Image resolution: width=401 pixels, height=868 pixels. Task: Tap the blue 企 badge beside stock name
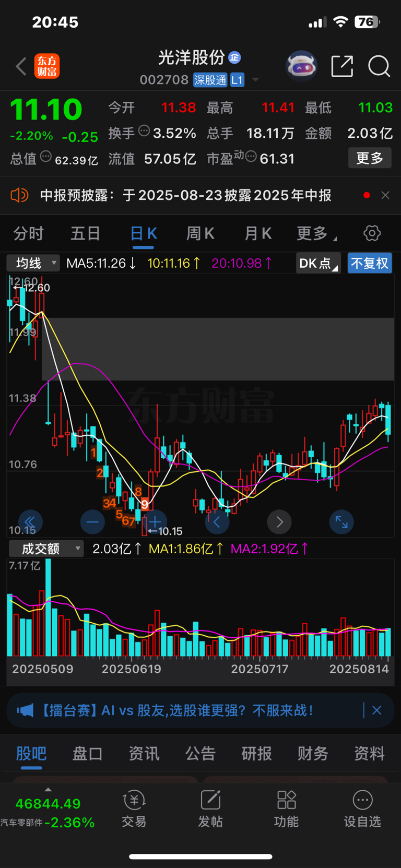pos(234,57)
